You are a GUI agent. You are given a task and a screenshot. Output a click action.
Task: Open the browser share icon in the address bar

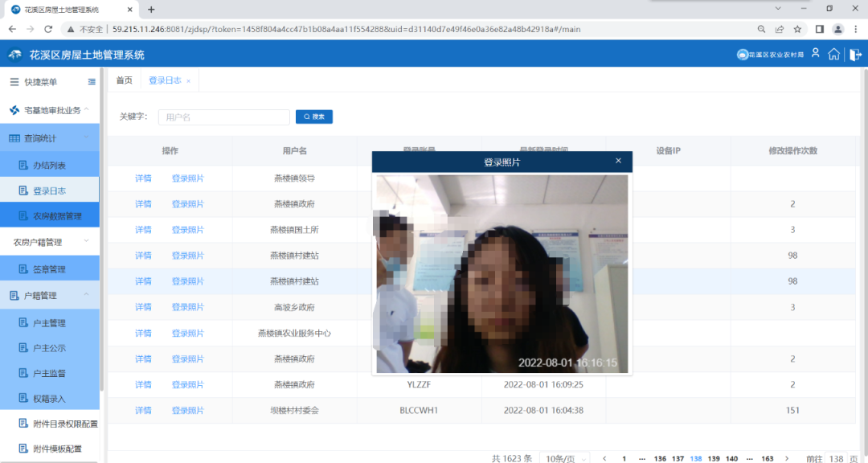779,29
